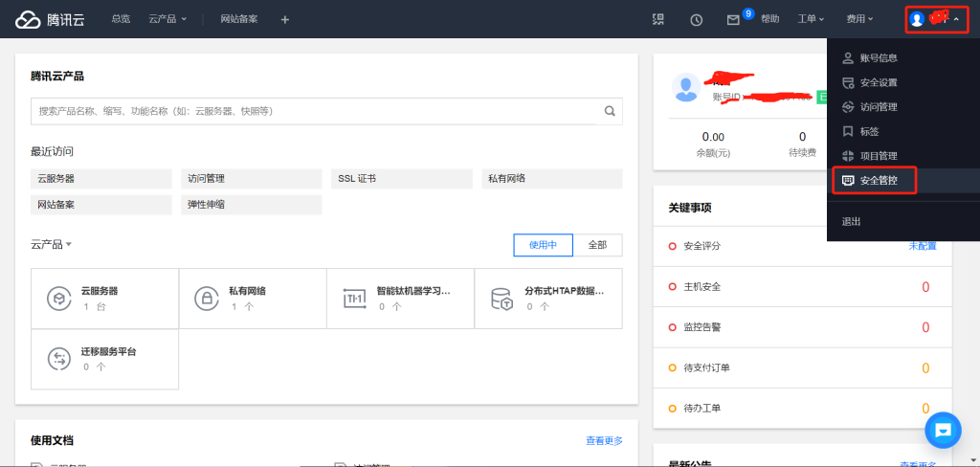Screen dimensions: 980x467
Task: Click the 分布式HTAP数据库 icon
Action: pos(502,299)
